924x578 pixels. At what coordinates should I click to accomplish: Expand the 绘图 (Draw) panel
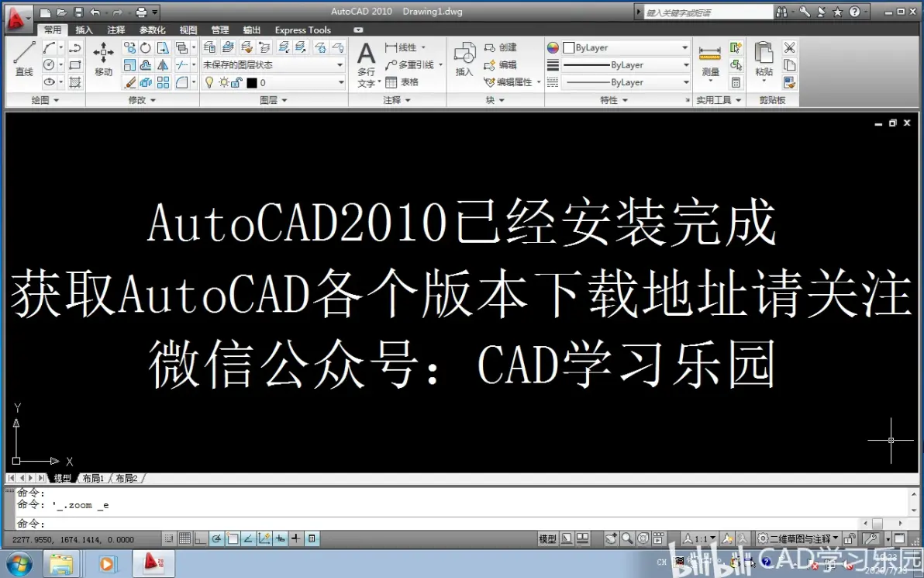tap(46, 100)
